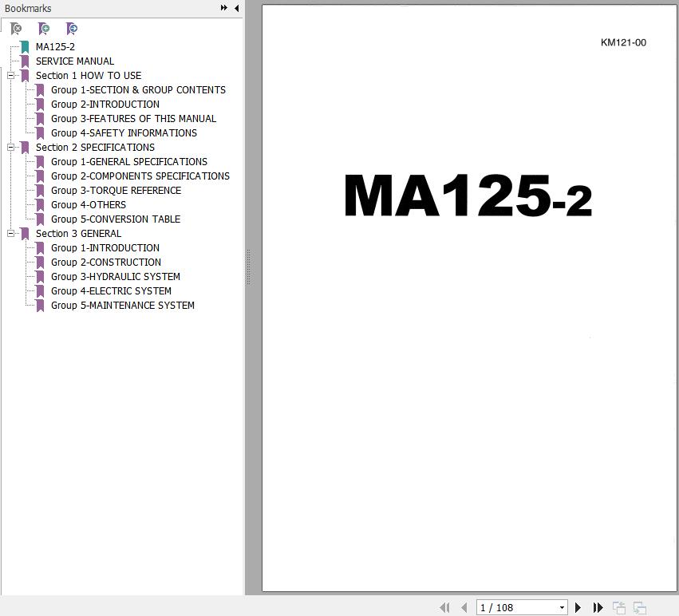Go to the previous page
679x616 pixels.
click(464, 607)
